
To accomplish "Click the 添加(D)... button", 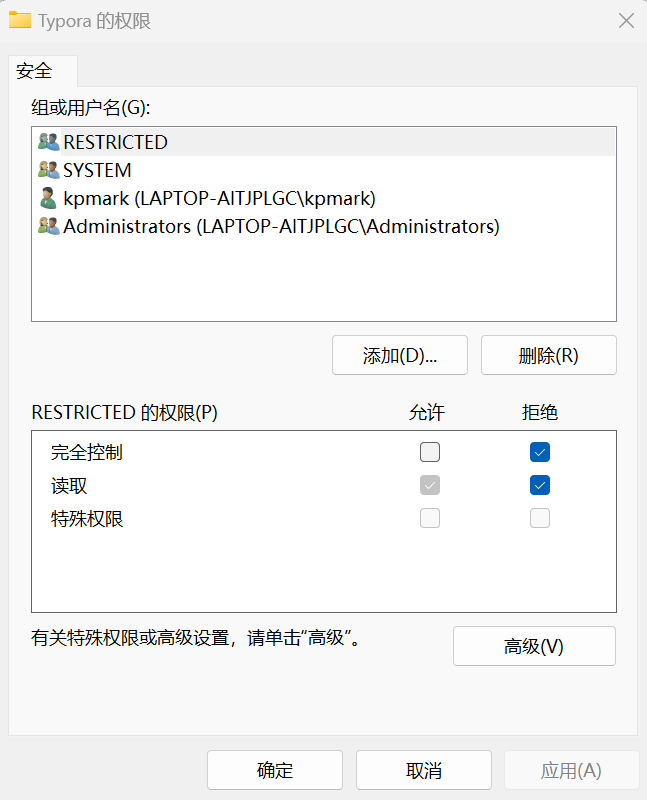I will click(400, 355).
